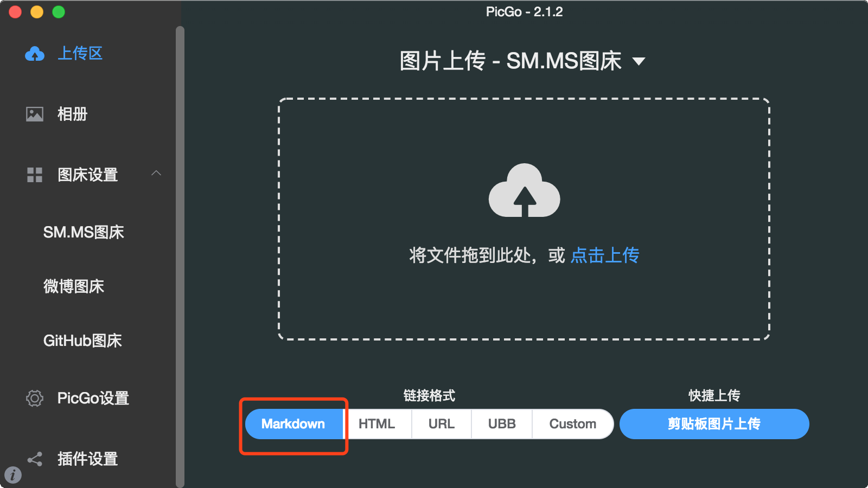Click the image host settings grid icon
Viewport: 868px width, 488px height.
pyautogui.click(x=35, y=175)
